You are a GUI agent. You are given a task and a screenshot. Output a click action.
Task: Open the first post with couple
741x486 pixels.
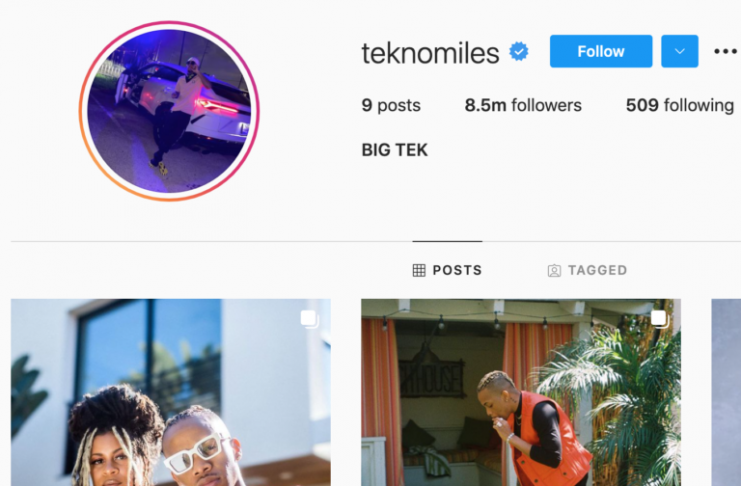(x=171, y=392)
